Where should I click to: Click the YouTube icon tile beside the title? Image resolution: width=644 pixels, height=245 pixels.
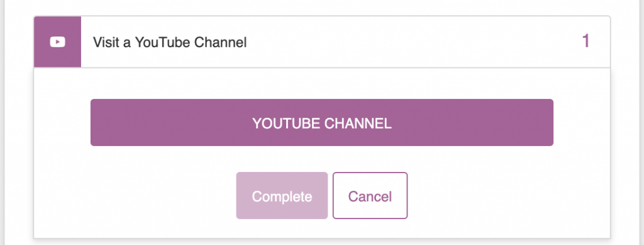click(57, 42)
